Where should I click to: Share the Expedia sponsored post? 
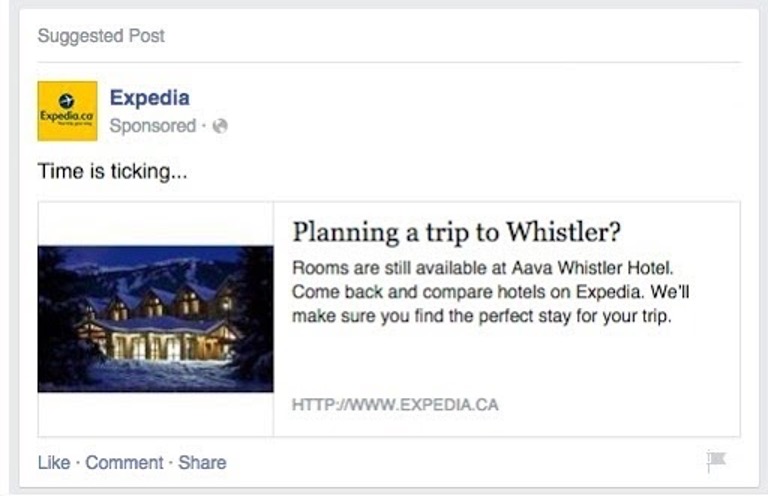point(202,462)
